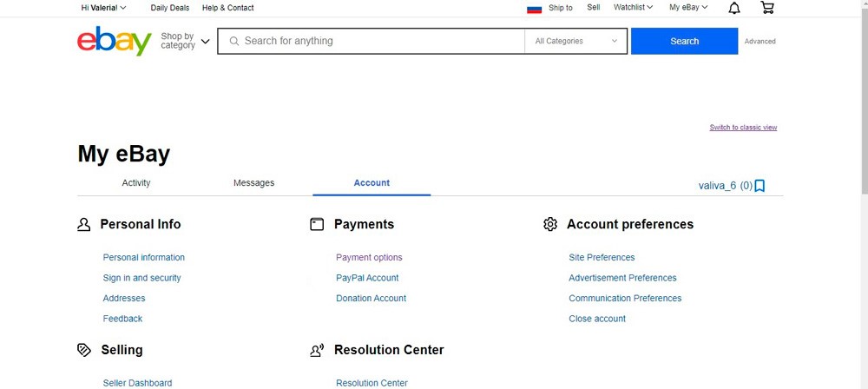Click Switch to classic view

click(x=744, y=128)
